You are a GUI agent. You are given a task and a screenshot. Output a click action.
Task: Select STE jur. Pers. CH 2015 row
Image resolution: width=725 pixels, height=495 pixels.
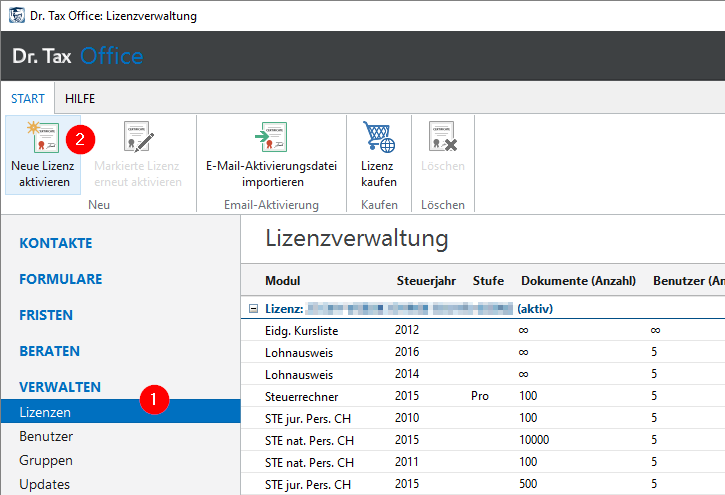click(483, 484)
